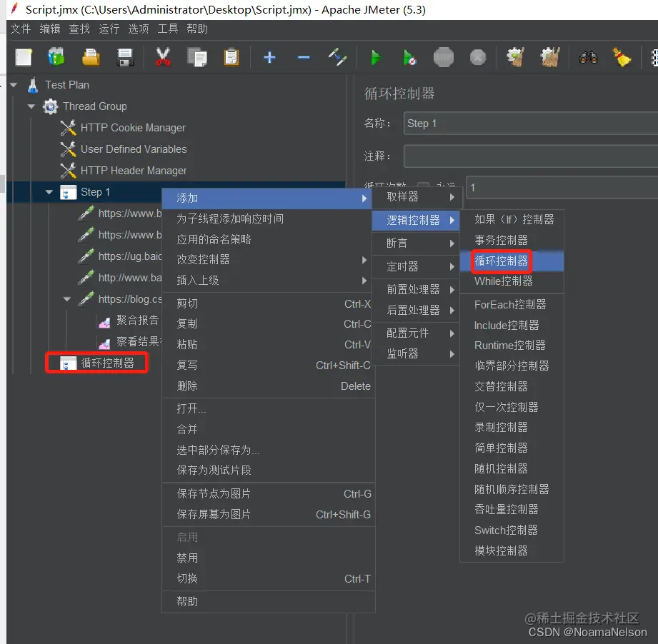658x644 pixels.
Task: Save the test plan using the save icon
Action: (x=126, y=57)
